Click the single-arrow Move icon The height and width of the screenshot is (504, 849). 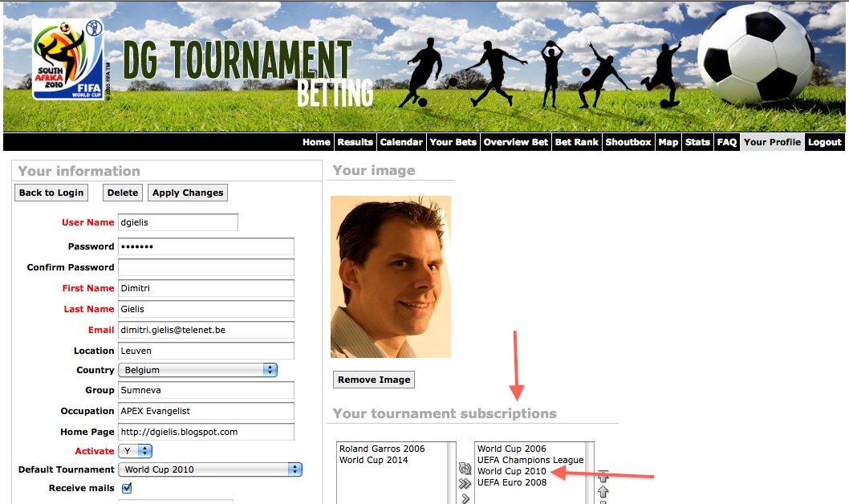click(465, 498)
